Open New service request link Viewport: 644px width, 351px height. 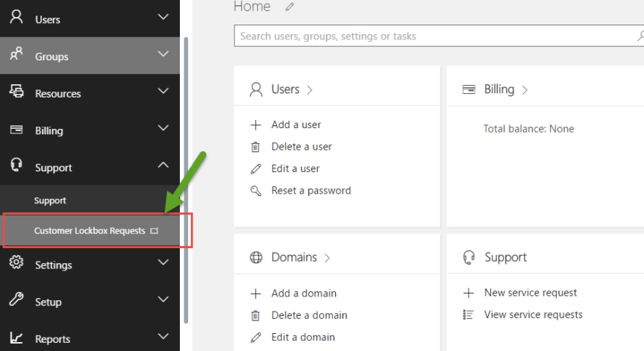[x=531, y=293]
